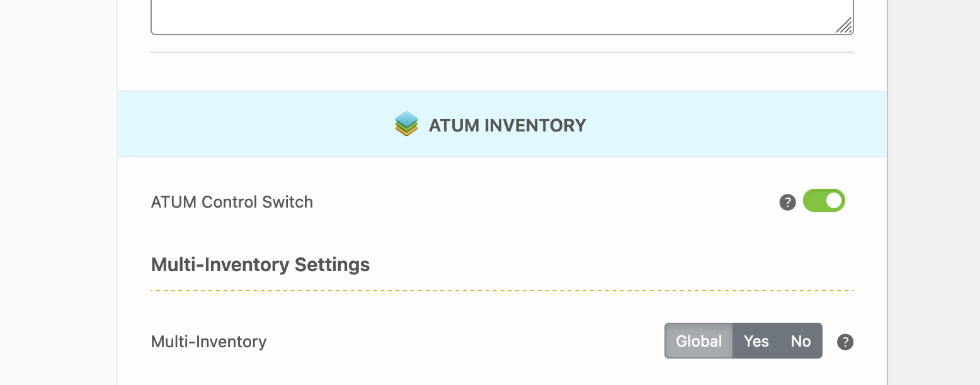The image size is (980, 385).
Task: Click empty left side of the blue ATUM banner
Action: 252,125
